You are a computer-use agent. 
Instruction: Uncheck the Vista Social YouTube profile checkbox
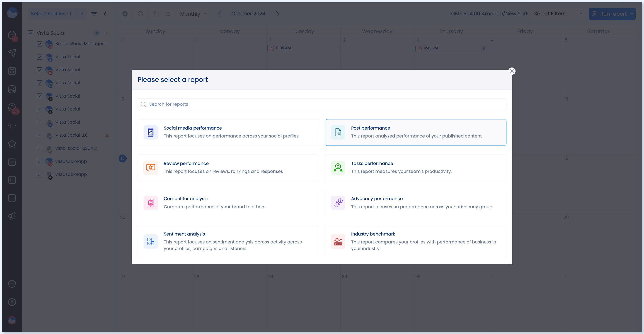(39, 70)
